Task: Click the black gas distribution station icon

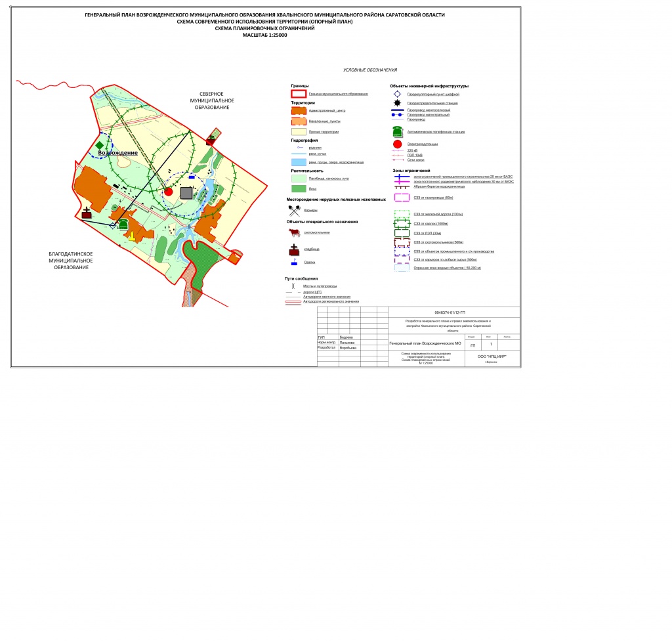Action: click(397, 103)
